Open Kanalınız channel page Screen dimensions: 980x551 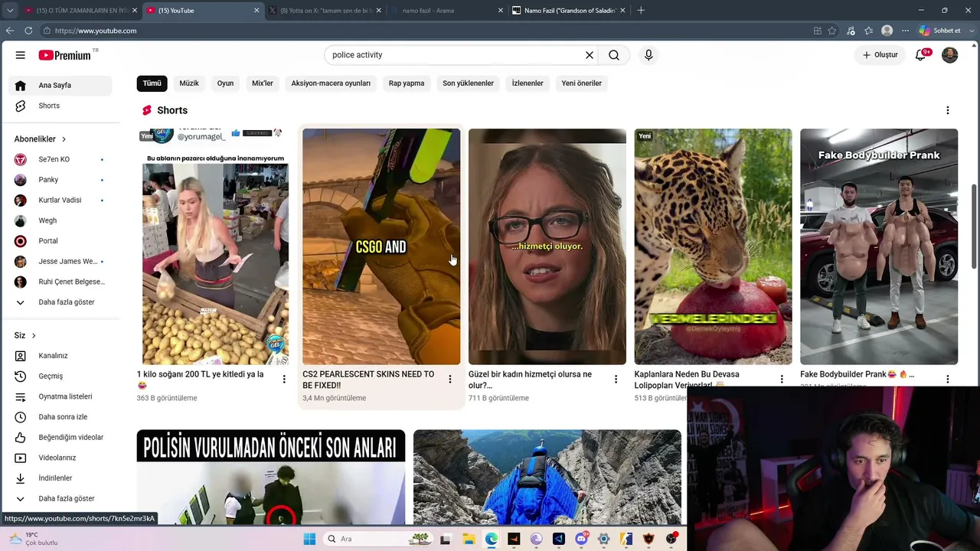point(60,356)
